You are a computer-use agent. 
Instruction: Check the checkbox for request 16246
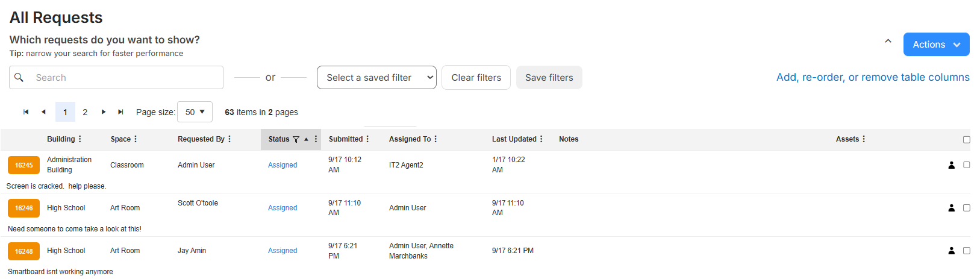coord(967,208)
